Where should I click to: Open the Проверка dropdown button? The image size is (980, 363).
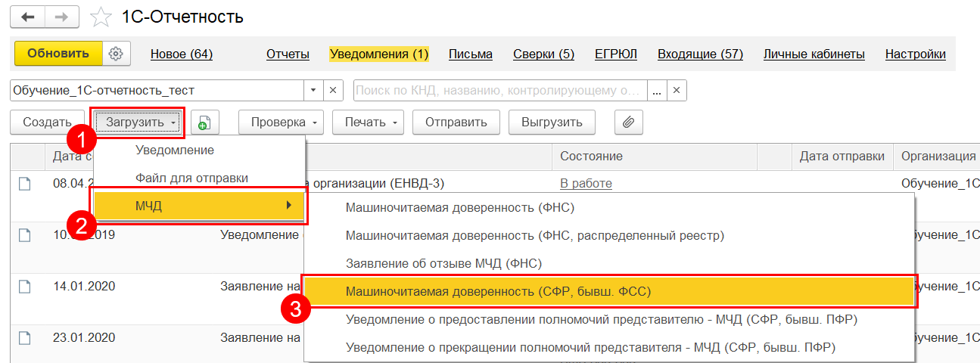click(281, 123)
